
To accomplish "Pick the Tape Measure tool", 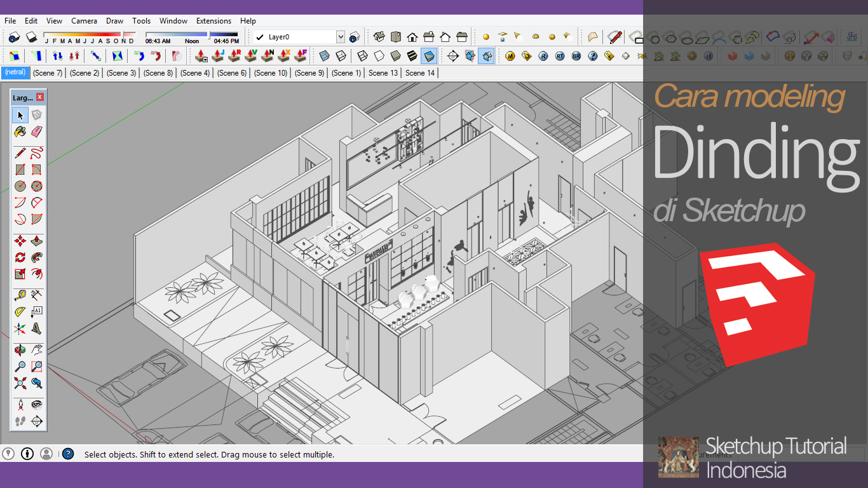I will coord(20,295).
